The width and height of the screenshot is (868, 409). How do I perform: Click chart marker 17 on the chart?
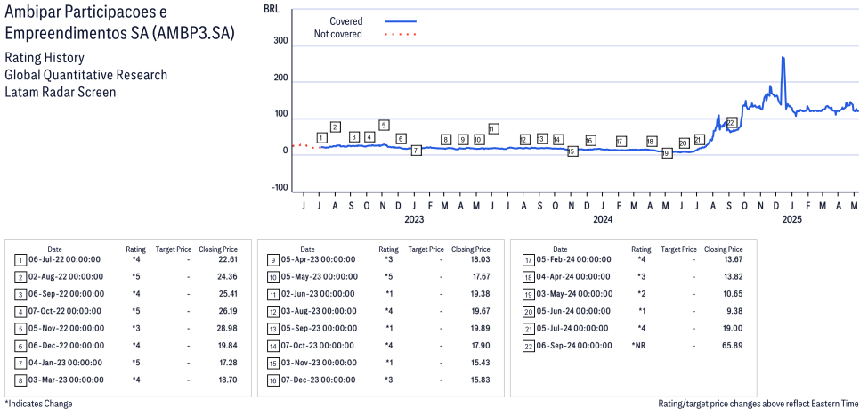tap(621, 142)
